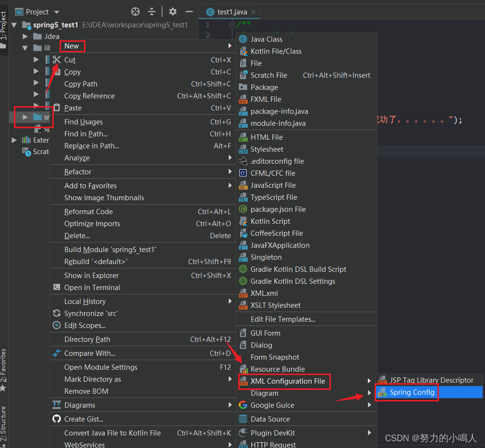This screenshot has height=448, width=485.
Task: Click the Kotlin File/Class icon
Action: pyautogui.click(x=243, y=51)
